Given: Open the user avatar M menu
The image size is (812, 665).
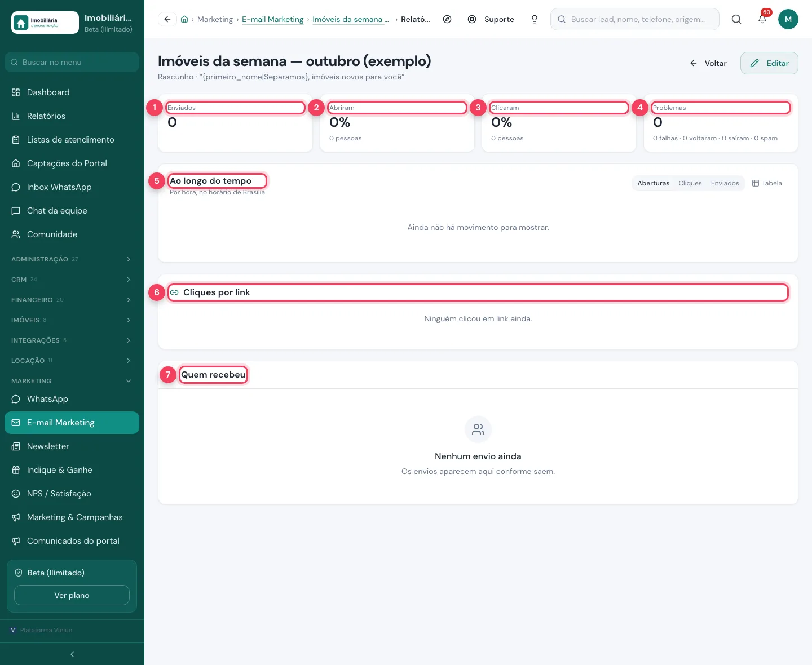Looking at the screenshot, I should point(788,19).
